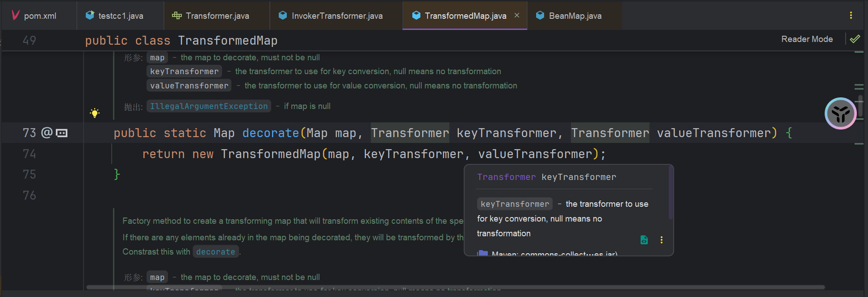Toggle rendered doc view gutter icon on line 73

pos(62,133)
